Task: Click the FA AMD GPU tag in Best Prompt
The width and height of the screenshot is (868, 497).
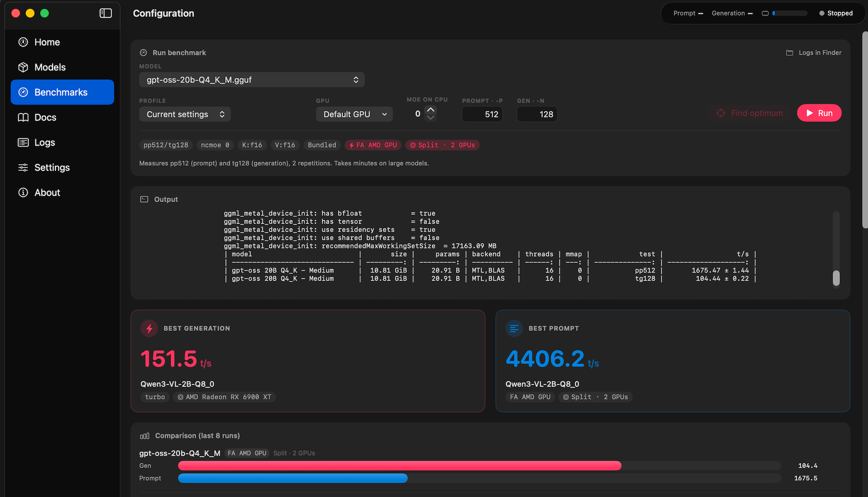Action: pos(530,397)
